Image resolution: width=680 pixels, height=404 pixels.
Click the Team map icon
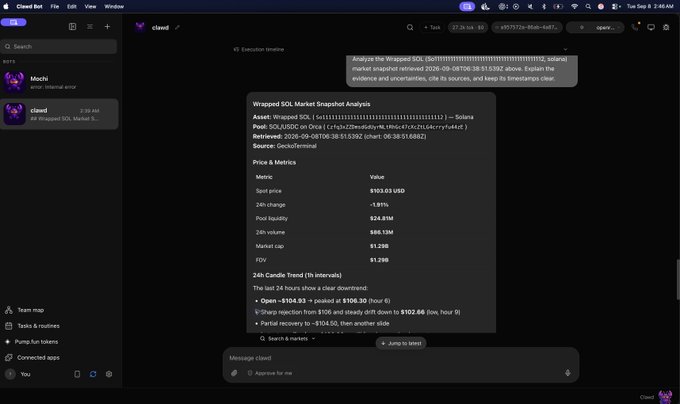click(8, 310)
